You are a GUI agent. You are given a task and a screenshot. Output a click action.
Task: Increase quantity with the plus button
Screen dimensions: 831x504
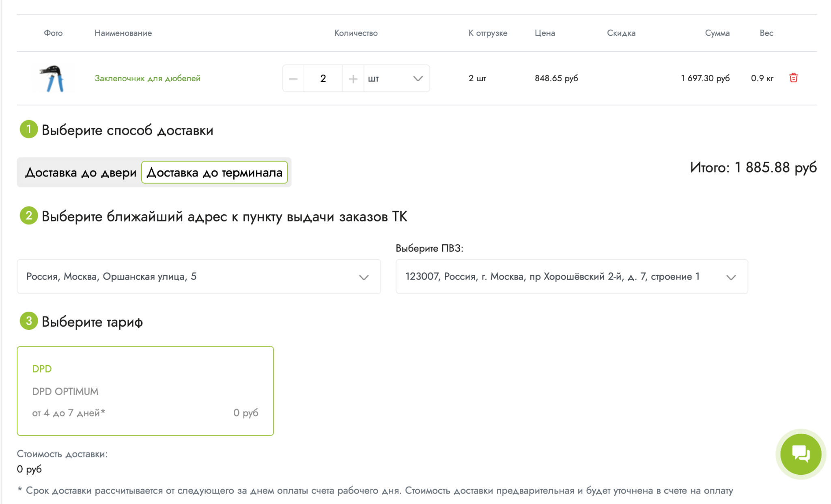[x=353, y=78]
